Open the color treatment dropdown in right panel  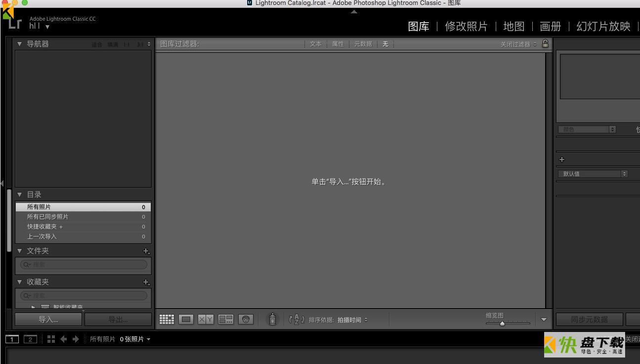[x=587, y=129]
